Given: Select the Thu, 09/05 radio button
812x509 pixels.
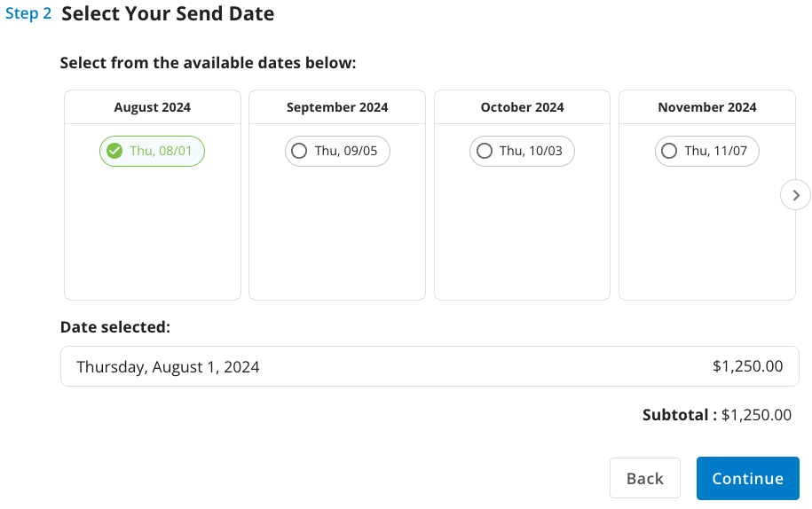Looking at the screenshot, I should 337,151.
